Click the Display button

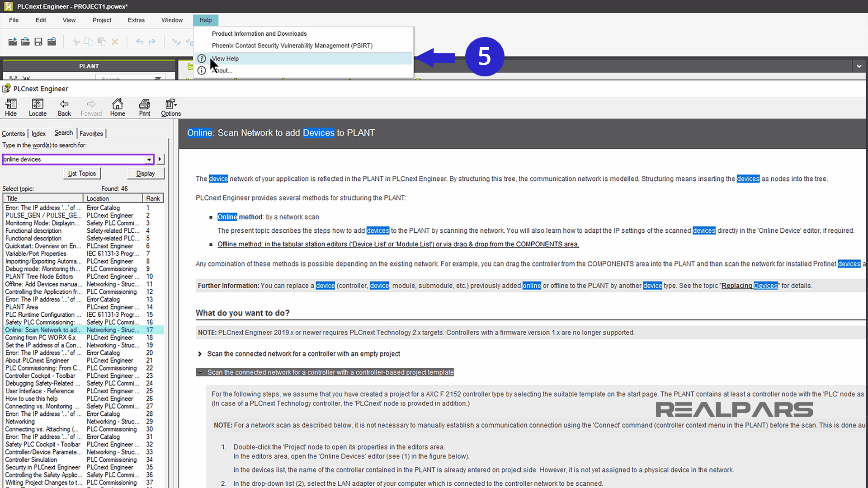click(146, 173)
